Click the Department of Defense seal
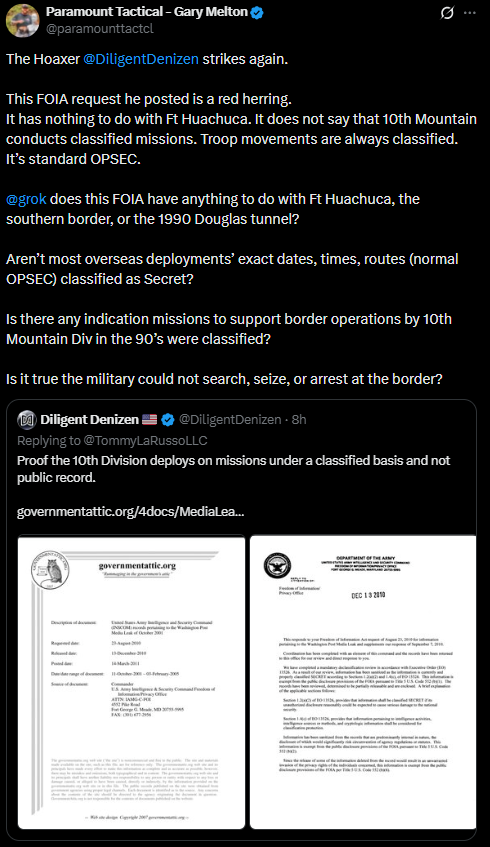 (x=277, y=566)
